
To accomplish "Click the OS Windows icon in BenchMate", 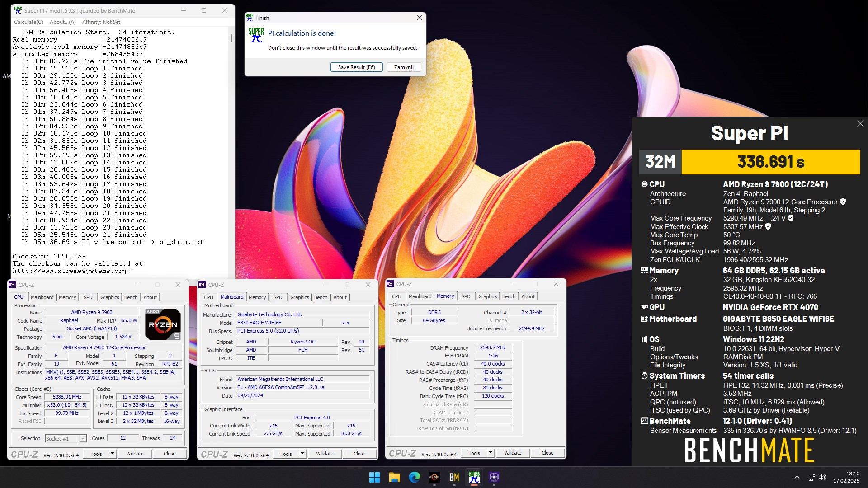I will (644, 339).
